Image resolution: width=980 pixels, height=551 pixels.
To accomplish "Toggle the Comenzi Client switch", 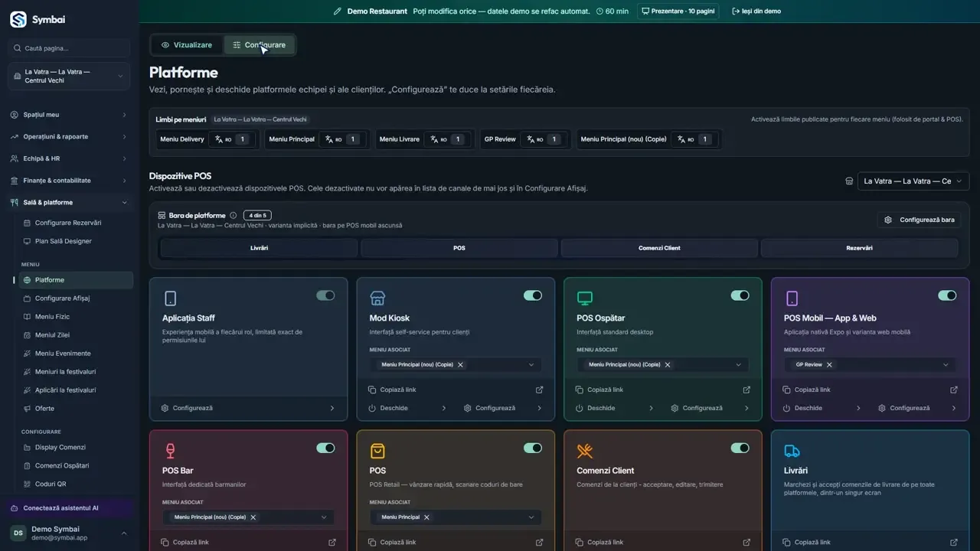I will [x=740, y=448].
